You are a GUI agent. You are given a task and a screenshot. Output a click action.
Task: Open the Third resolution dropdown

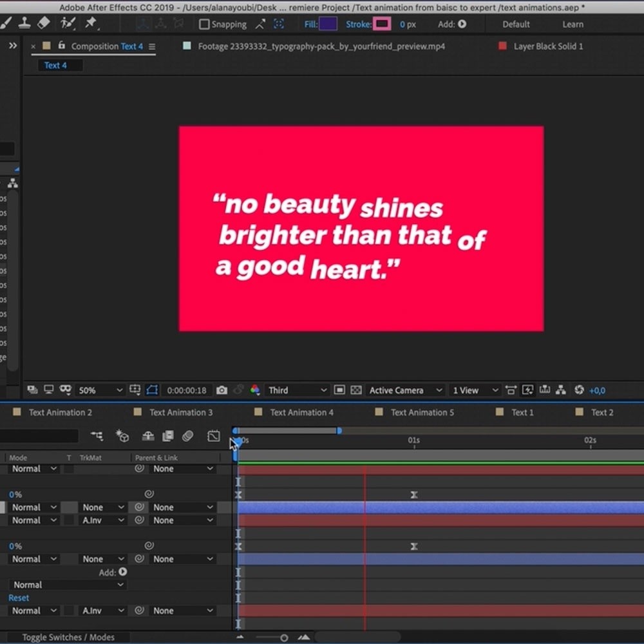(298, 390)
